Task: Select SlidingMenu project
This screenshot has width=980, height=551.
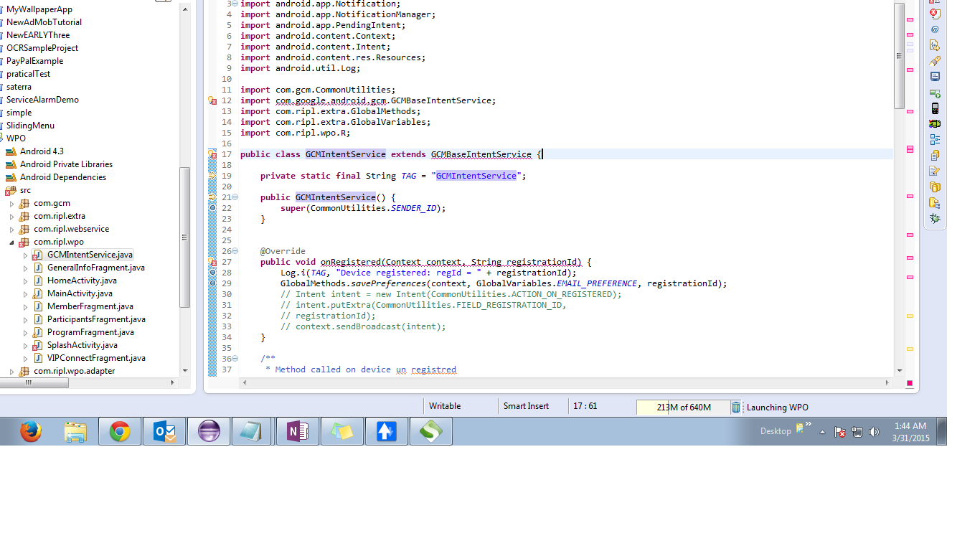Action: 30,126
